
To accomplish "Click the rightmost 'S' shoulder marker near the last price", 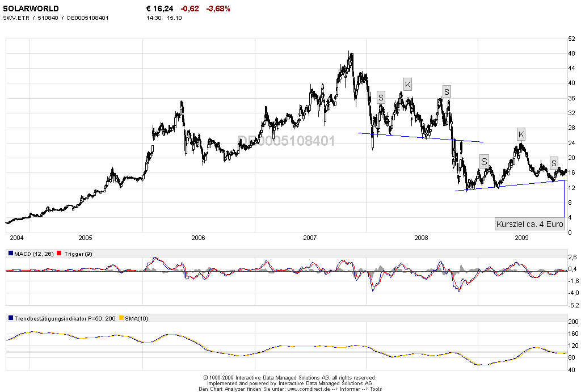I will pos(553,163).
